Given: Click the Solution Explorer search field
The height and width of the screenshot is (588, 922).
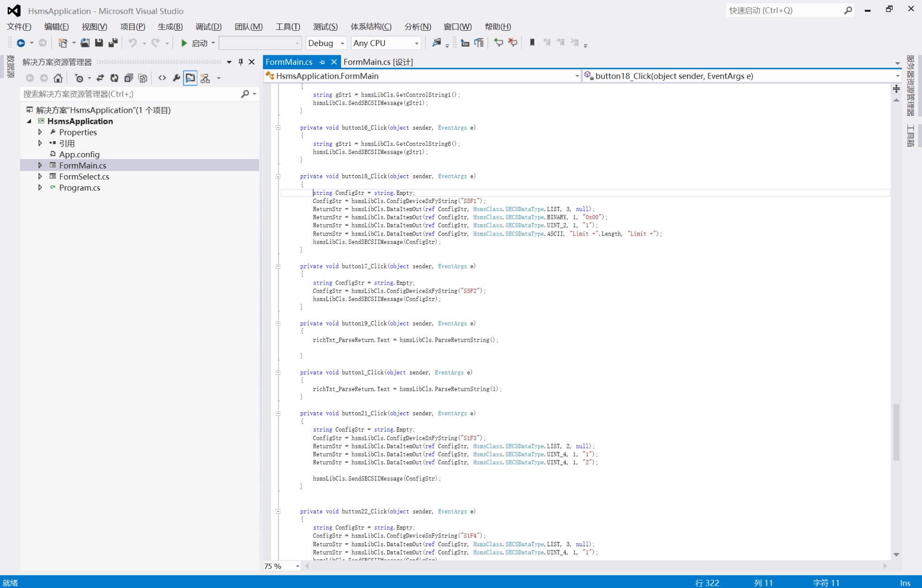Looking at the screenshot, I should (132, 94).
